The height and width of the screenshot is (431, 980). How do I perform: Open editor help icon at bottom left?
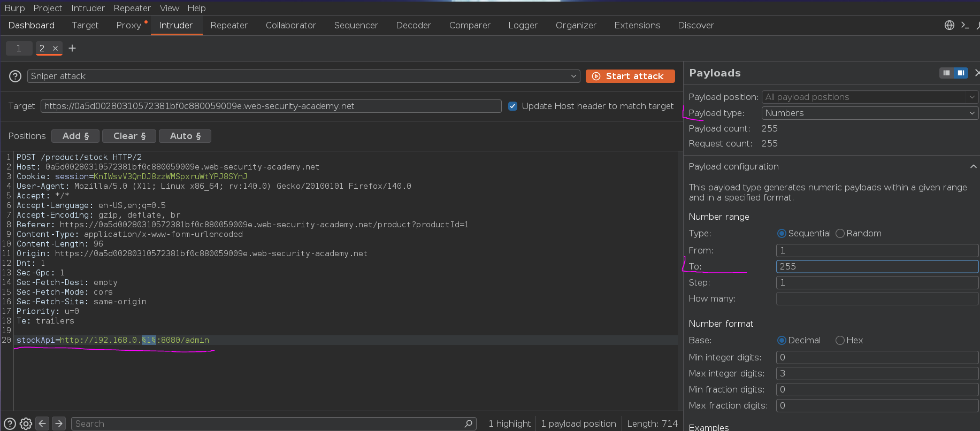tap(10, 424)
